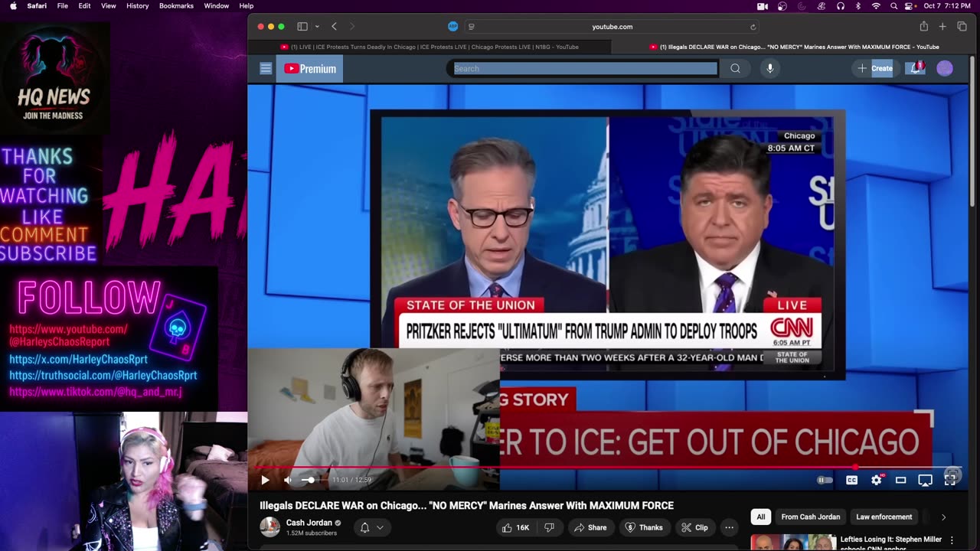This screenshot has height=551, width=980.
Task: Open a new Safari tab with plus
Action: pos(942,26)
